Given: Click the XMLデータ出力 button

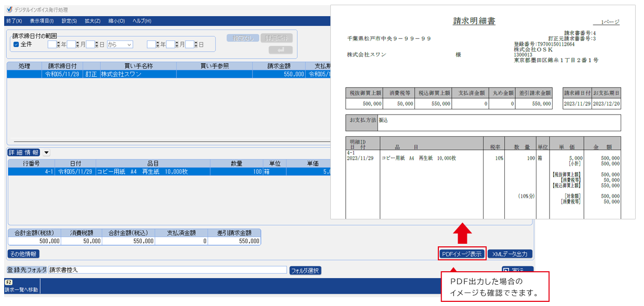Looking at the screenshot, I should (509, 254).
